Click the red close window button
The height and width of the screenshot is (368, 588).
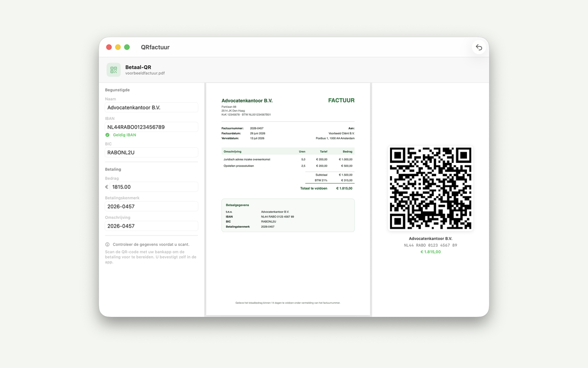109,47
